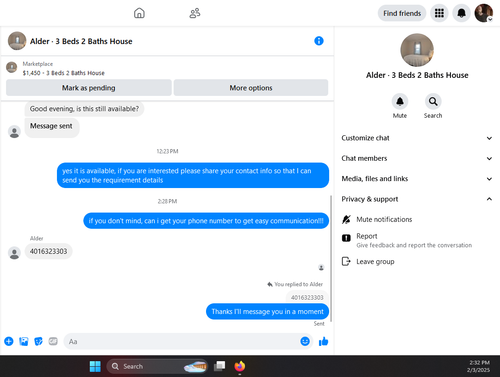Click More options button
Screen dimensions: 500x377
coord(251,88)
